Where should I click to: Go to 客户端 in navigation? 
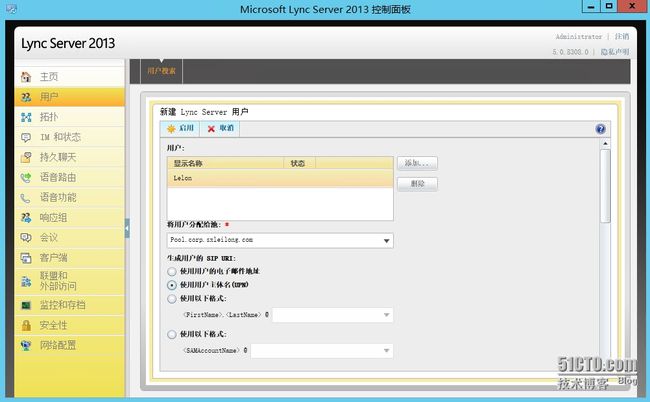pos(53,258)
